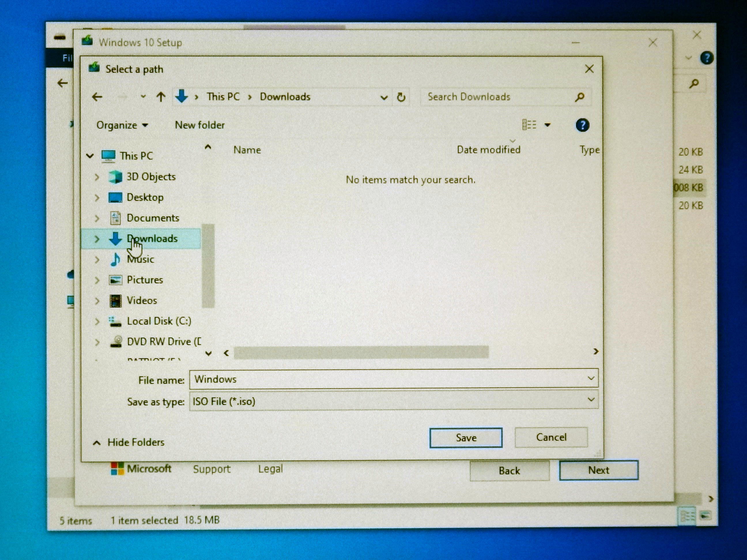Click the file list horizontal scrollbar
Image resolution: width=747 pixels, height=560 pixels.
point(361,352)
